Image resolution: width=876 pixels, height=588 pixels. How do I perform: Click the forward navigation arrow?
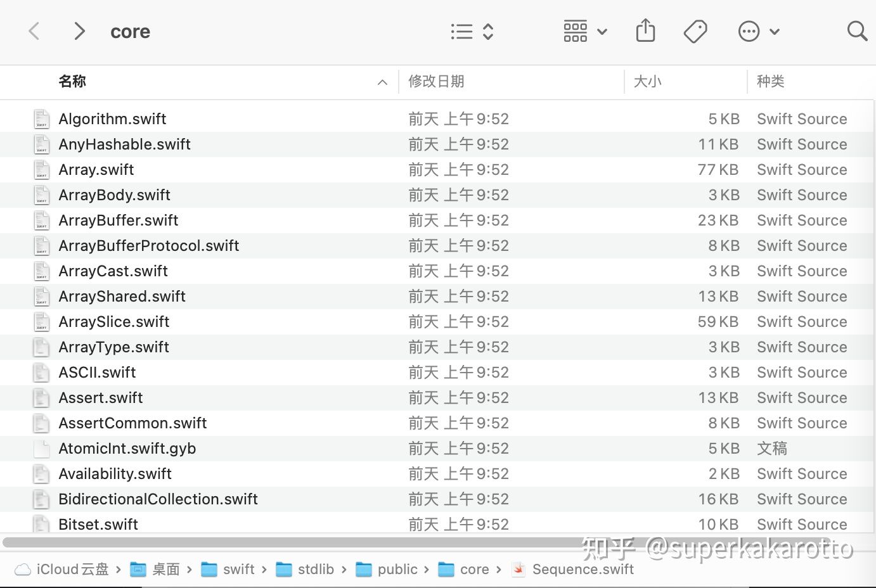pyautogui.click(x=79, y=30)
